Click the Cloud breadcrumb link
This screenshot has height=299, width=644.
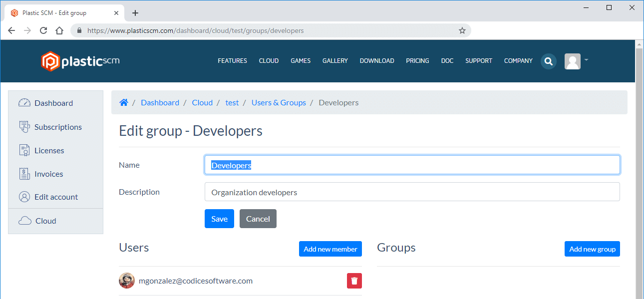202,102
